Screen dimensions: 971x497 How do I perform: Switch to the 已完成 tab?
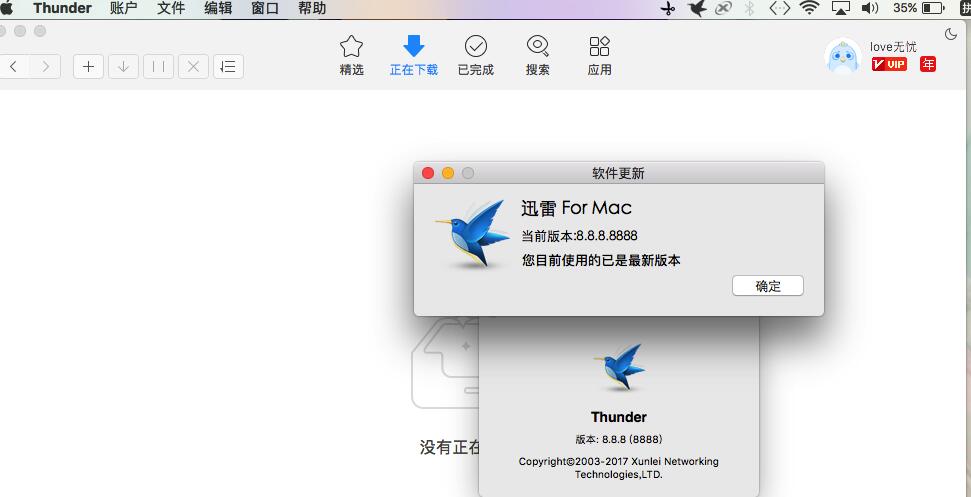pyautogui.click(x=476, y=56)
